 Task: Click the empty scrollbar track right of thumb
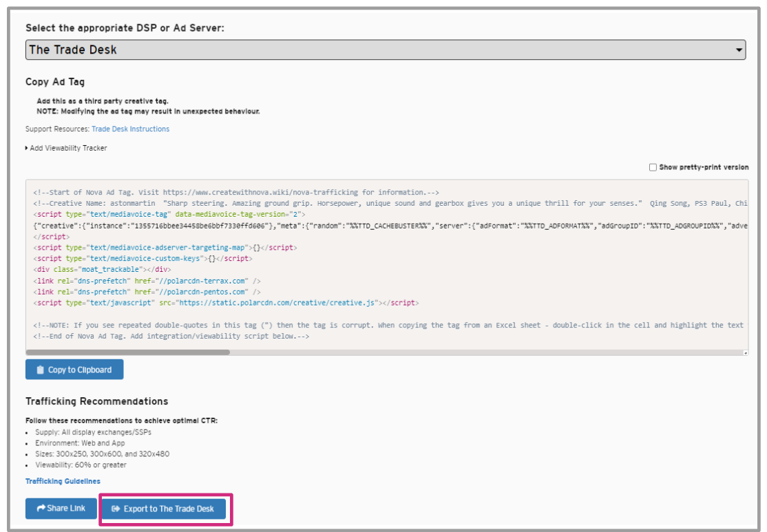pyautogui.click(x=482, y=352)
